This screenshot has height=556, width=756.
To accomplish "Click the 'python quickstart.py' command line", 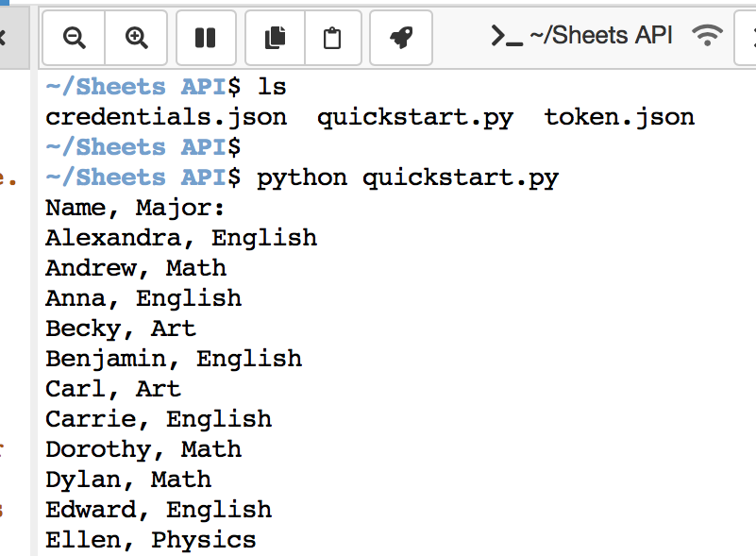I will pos(407,177).
